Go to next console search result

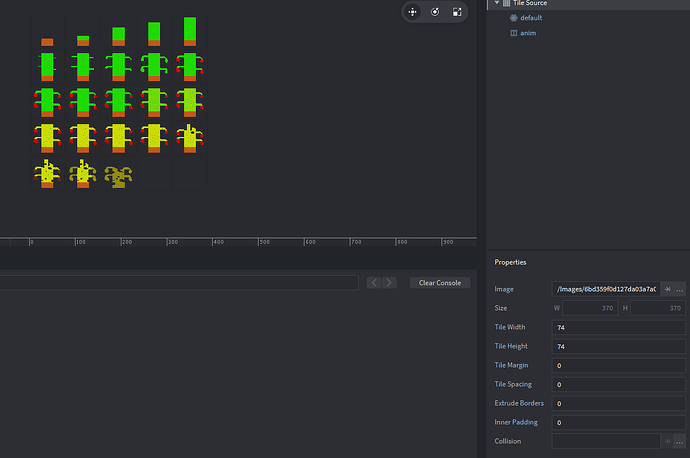pos(390,283)
